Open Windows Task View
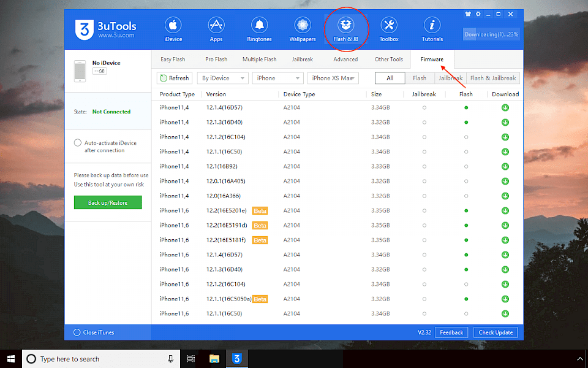This screenshot has width=588, height=368. click(x=191, y=359)
